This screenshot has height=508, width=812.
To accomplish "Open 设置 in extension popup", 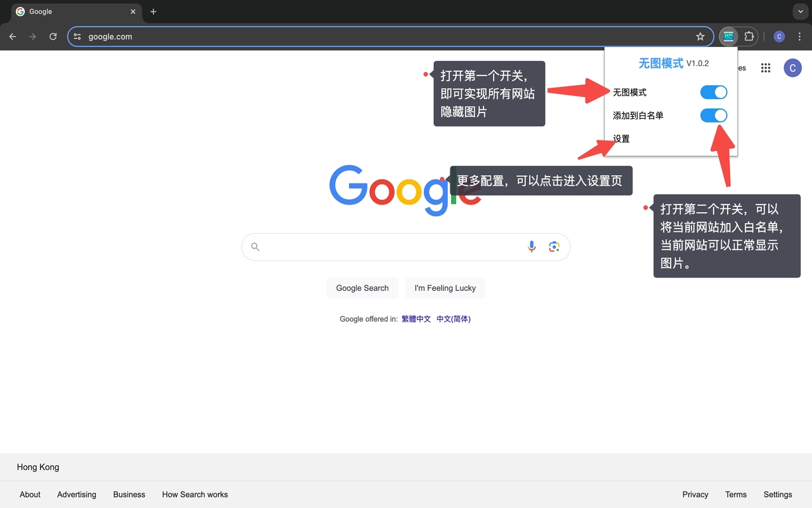I will coord(621,138).
